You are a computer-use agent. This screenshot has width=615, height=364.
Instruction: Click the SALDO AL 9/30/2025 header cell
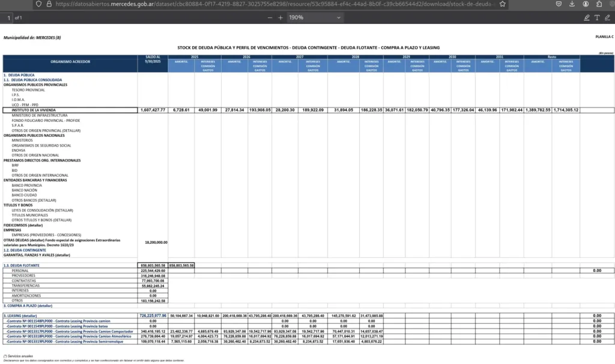click(x=153, y=59)
